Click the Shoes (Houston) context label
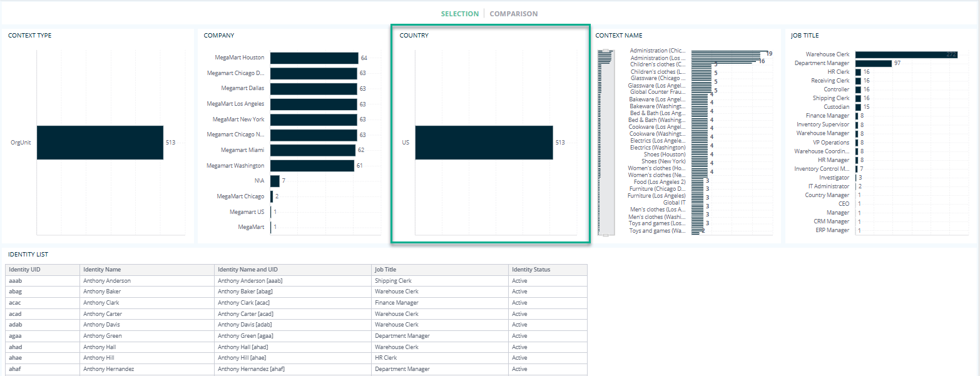 pyautogui.click(x=665, y=155)
